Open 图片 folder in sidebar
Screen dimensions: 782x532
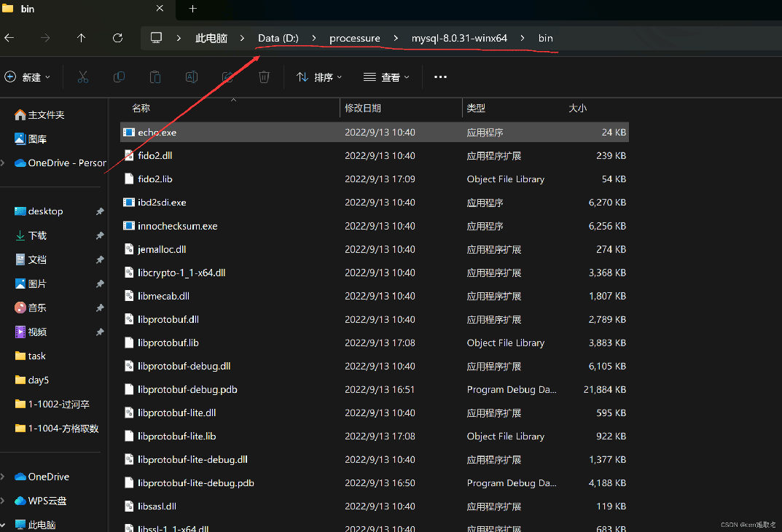click(x=31, y=283)
